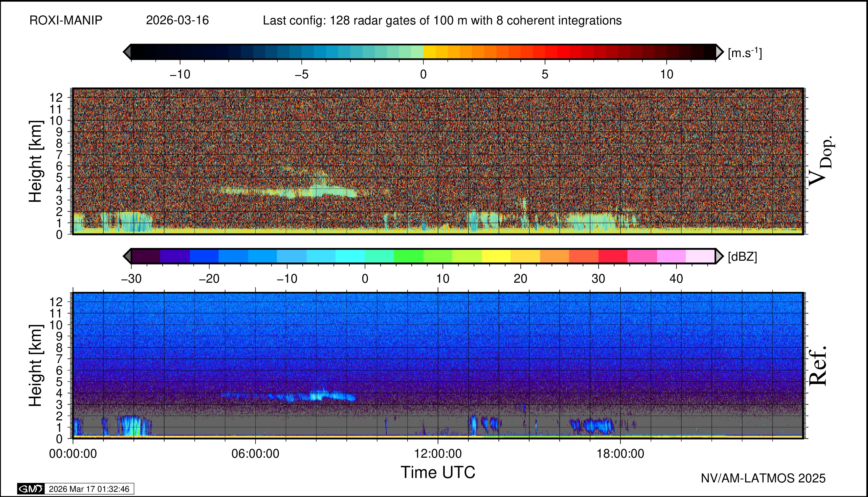Image resolution: width=868 pixels, height=497 pixels.
Task: Click the yellow swatch at 0 m/s
Action: (x=429, y=52)
